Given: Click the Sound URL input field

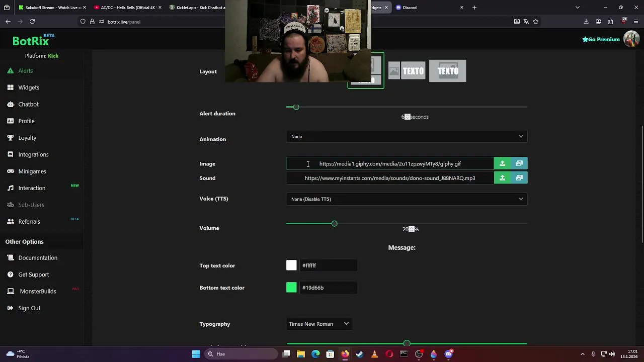Looking at the screenshot, I should pyautogui.click(x=390, y=178).
